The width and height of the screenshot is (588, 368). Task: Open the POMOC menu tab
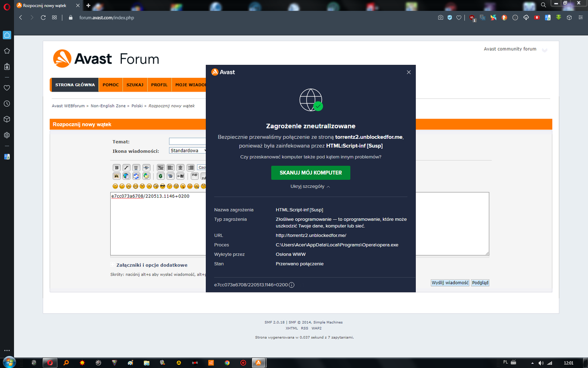click(x=111, y=85)
